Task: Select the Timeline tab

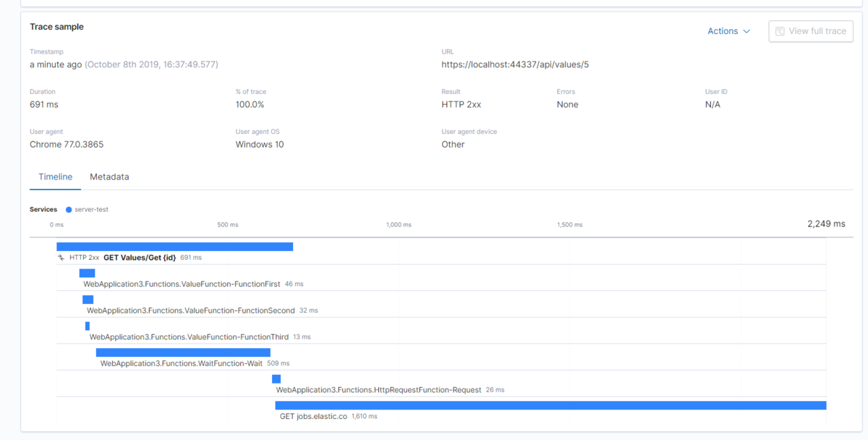Action: pyautogui.click(x=56, y=177)
